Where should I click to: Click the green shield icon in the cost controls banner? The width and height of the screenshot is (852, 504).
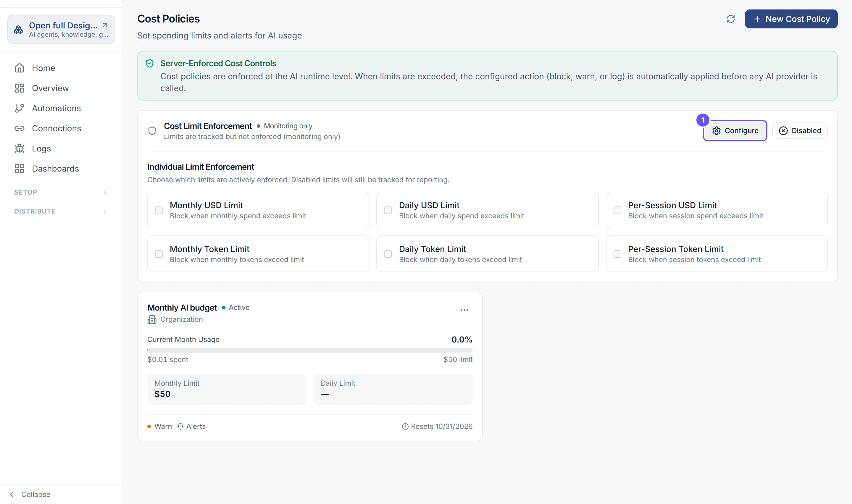(150, 63)
